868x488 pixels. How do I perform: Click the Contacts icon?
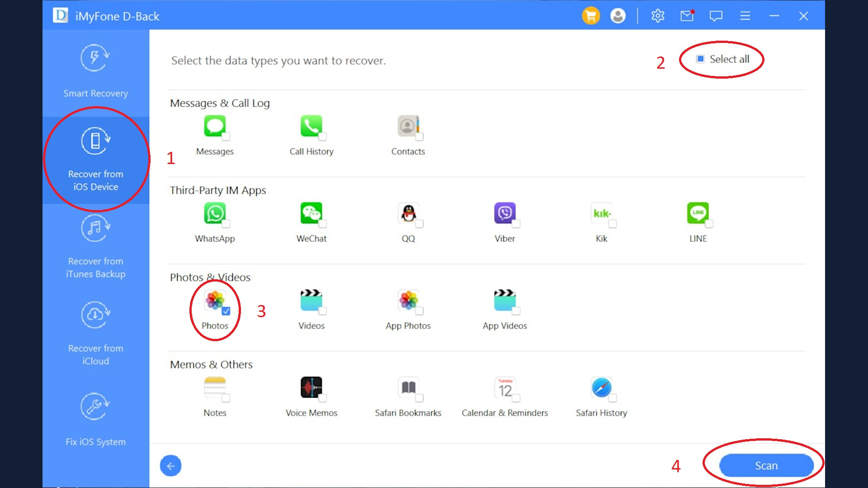[408, 126]
